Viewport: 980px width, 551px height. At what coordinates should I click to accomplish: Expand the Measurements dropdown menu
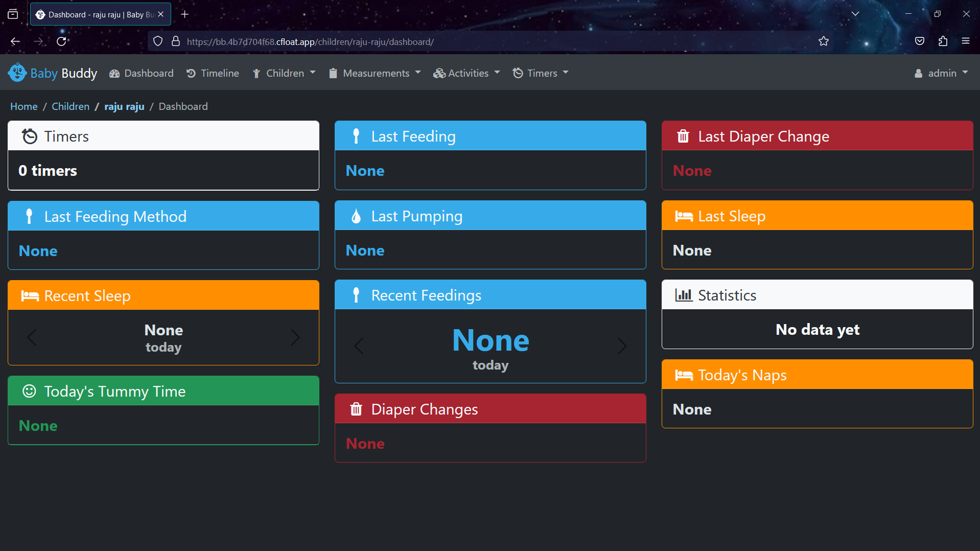(x=375, y=73)
